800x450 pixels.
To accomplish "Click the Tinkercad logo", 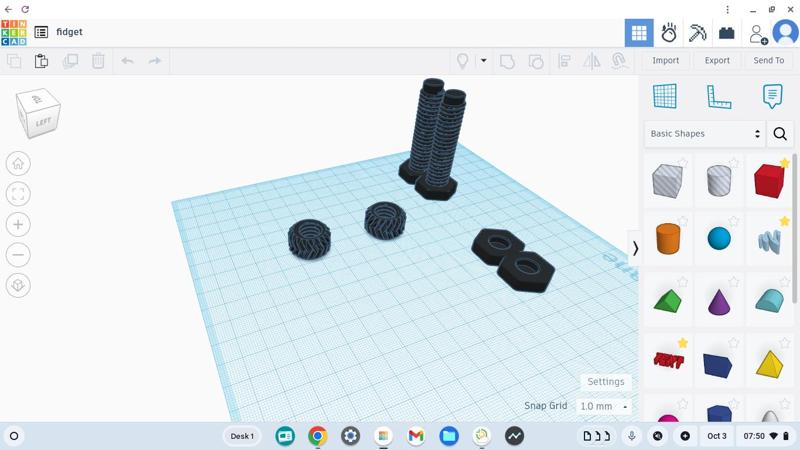I will [x=14, y=33].
